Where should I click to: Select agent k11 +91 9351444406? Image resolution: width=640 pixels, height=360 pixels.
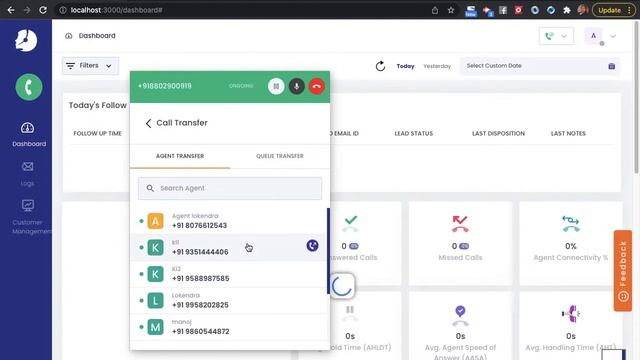[x=229, y=247]
